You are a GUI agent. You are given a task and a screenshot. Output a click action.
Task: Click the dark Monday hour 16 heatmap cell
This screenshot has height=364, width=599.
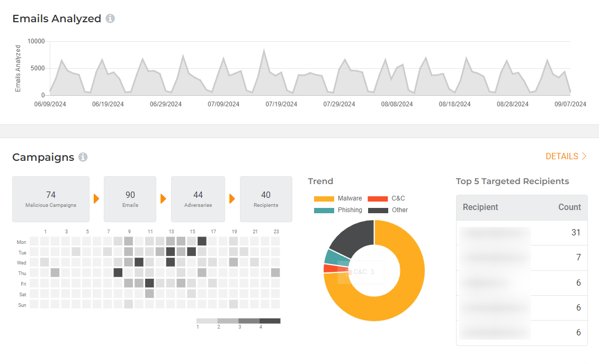[x=202, y=241]
